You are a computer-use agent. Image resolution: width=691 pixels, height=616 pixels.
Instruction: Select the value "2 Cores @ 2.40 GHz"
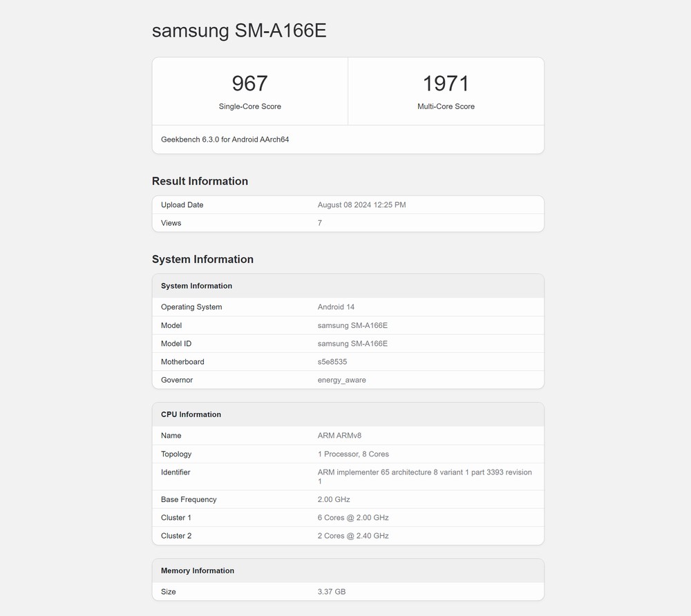(353, 536)
